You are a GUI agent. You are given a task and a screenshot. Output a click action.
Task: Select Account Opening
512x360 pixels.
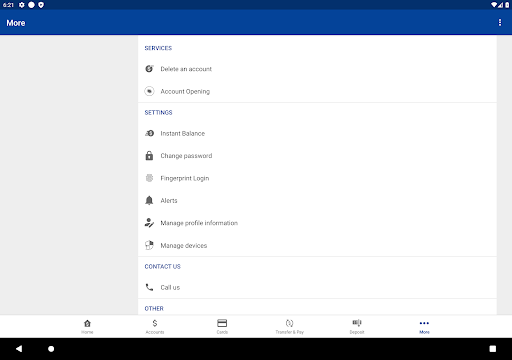coord(317,91)
